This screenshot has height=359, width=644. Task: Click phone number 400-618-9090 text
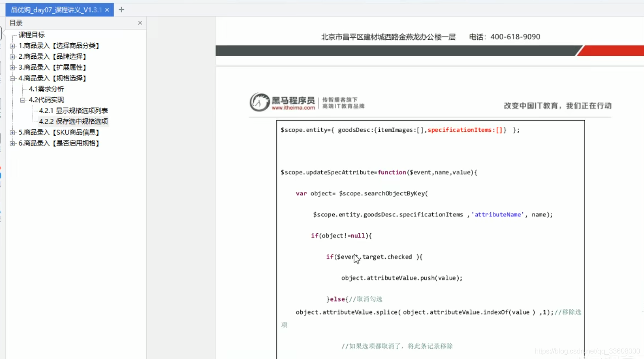pos(515,37)
